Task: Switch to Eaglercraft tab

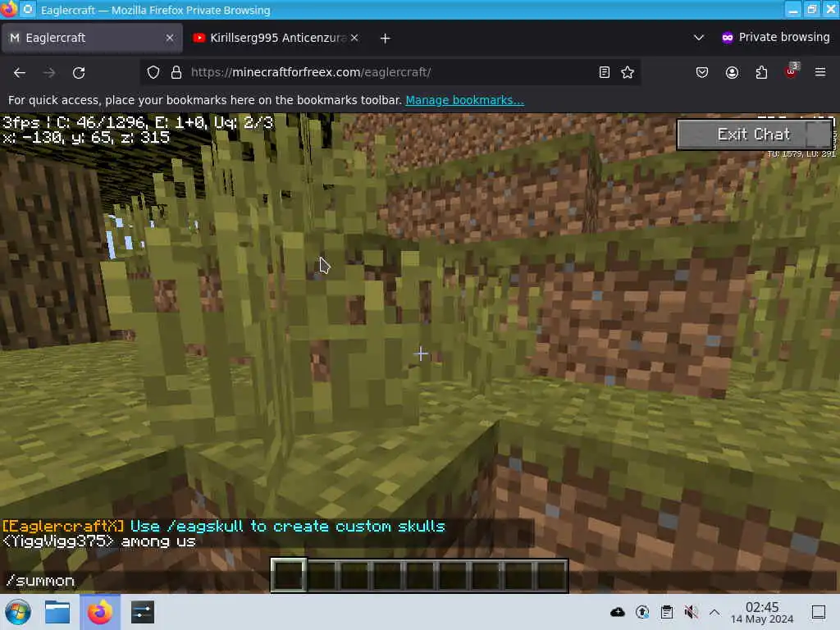Action: pos(92,38)
